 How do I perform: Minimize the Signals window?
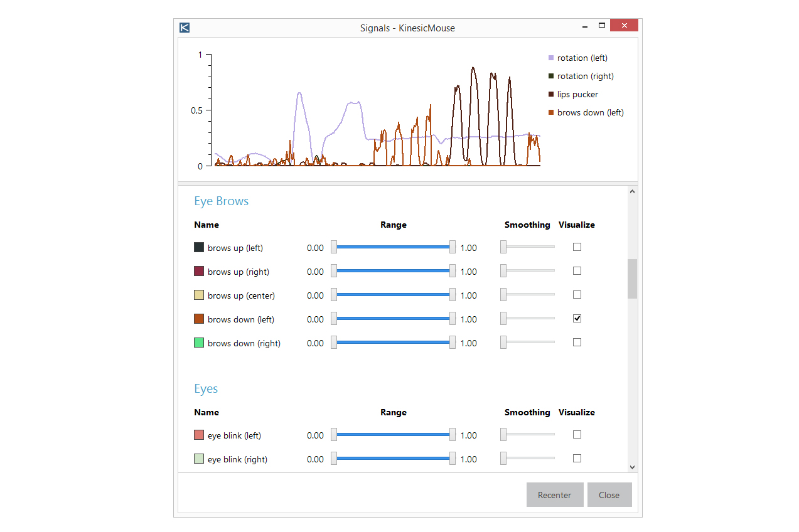pos(585,26)
